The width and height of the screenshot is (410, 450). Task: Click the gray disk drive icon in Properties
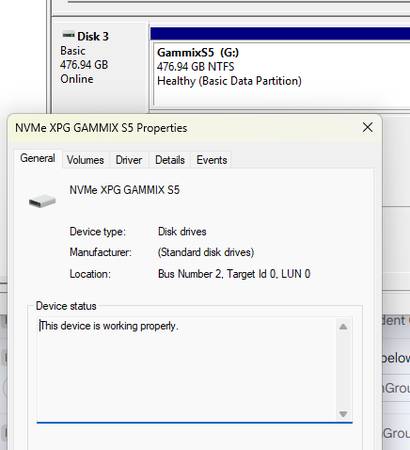(x=42, y=201)
